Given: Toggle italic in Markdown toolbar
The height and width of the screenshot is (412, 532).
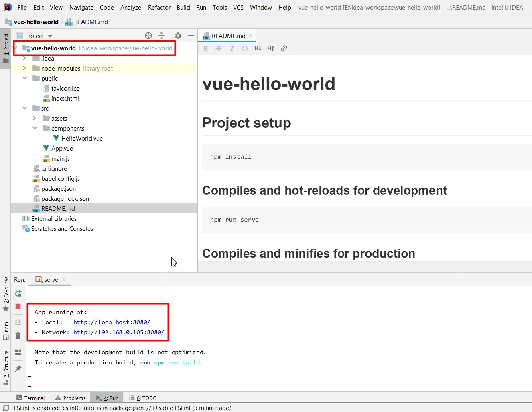Looking at the screenshot, I should tap(232, 48).
